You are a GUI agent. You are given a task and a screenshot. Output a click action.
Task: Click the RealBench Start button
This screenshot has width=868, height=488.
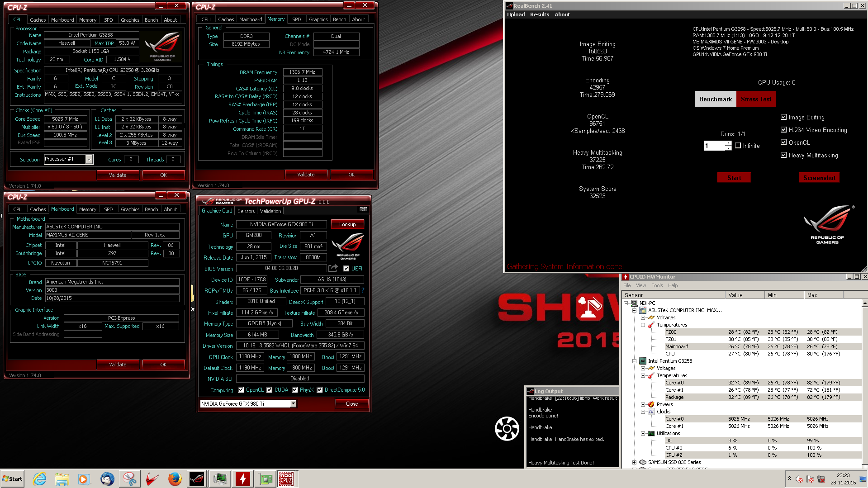tap(734, 178)
